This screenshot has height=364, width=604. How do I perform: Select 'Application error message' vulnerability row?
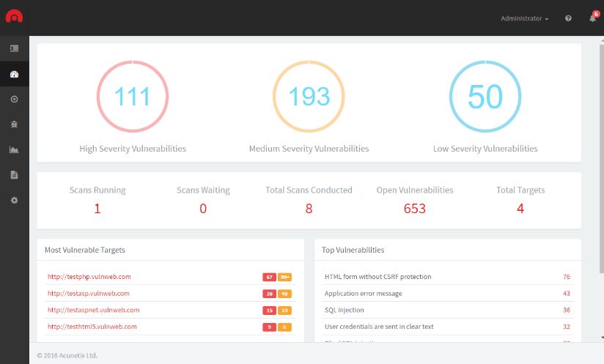pos(448,293)
